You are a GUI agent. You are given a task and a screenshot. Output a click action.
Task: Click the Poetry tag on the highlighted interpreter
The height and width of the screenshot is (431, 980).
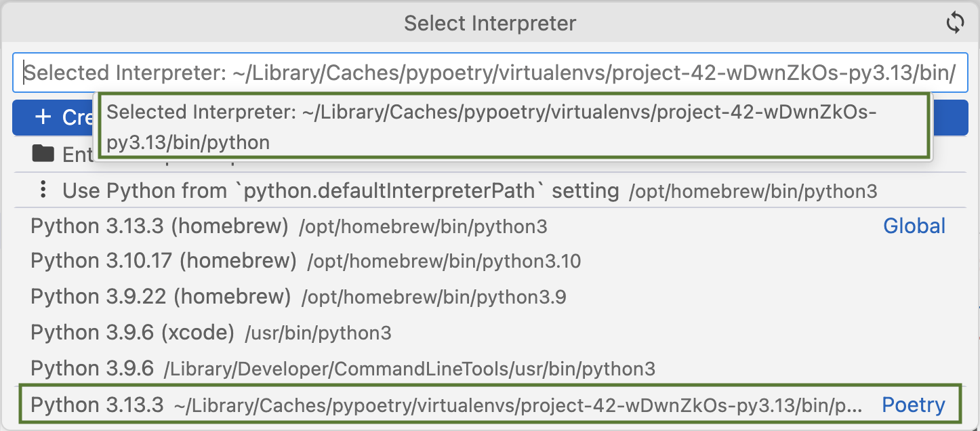click(x=913, y=404)
